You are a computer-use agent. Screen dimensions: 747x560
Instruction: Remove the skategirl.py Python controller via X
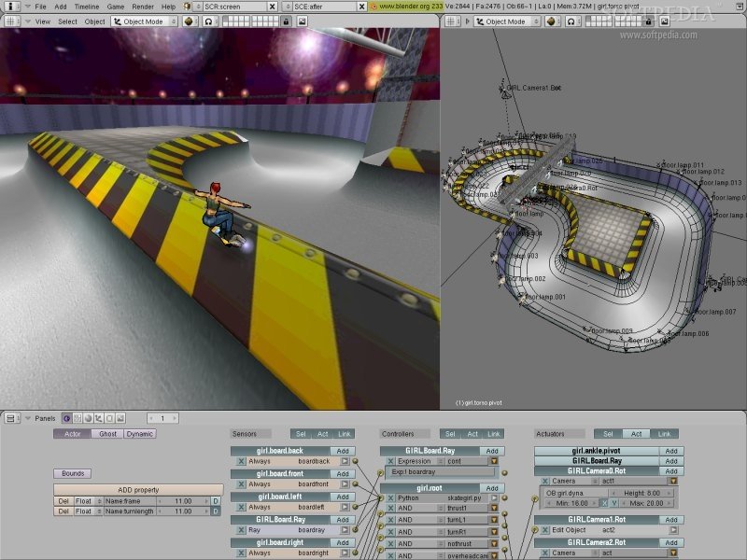[391, 497]
